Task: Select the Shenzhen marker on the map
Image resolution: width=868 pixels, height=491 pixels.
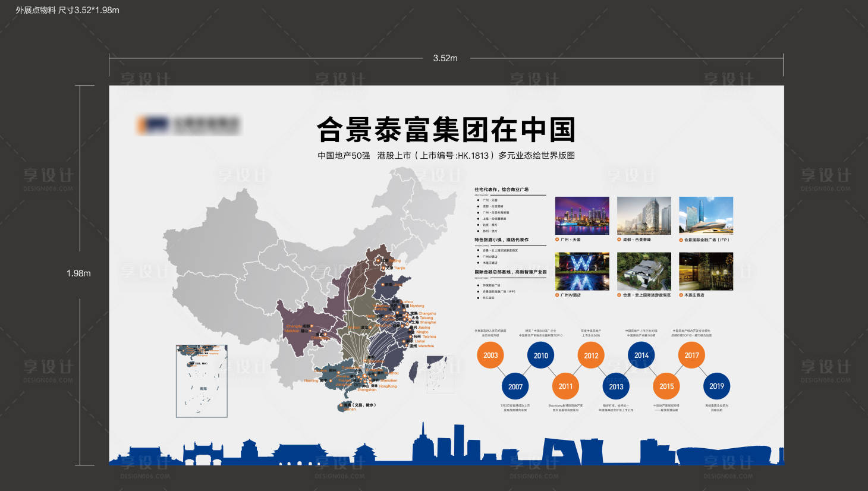Action: [x=370, y=380]
